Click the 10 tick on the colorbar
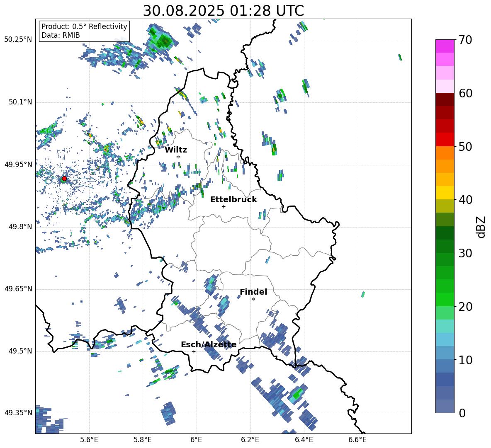This screenshot has height=448, width=491. (x=465, y=360)
